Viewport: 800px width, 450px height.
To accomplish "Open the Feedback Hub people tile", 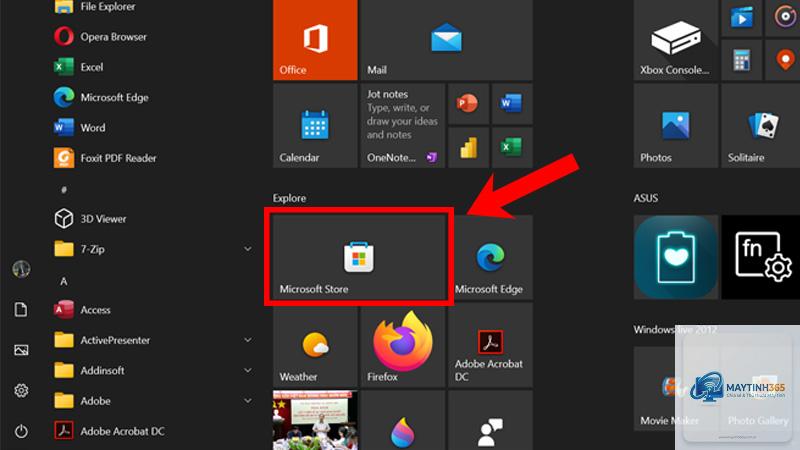I will 490,420.
